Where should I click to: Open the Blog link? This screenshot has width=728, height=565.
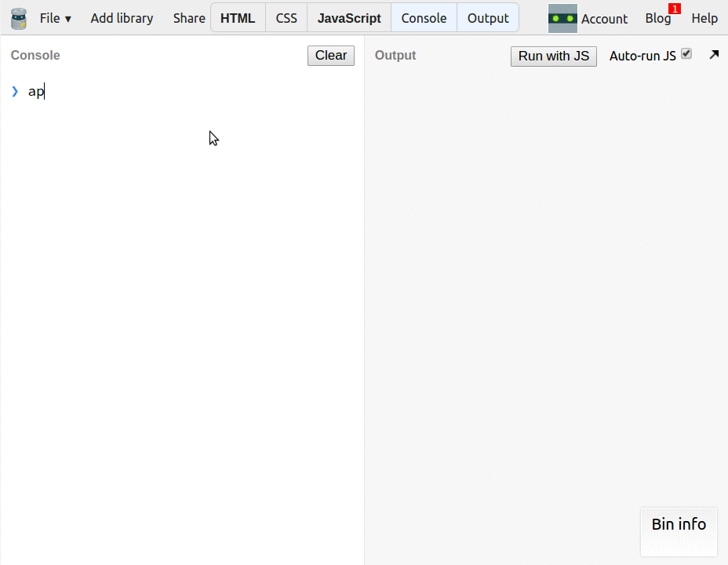click(x=657, y=19)
